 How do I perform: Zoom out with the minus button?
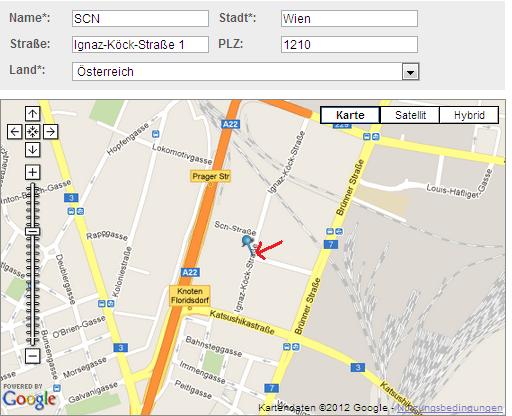tap(32, 356)
